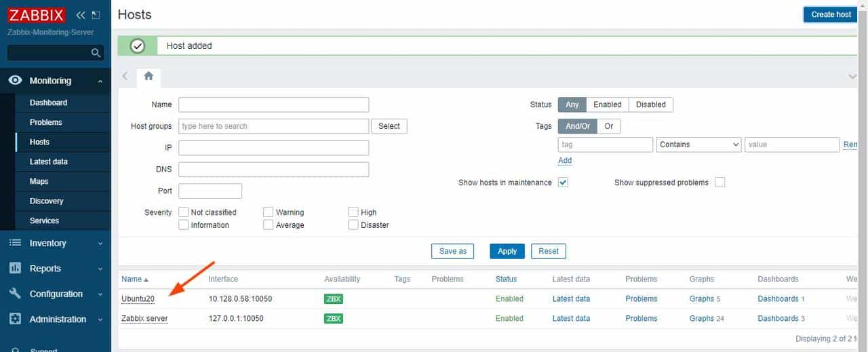Click the Administration gear icon
868x352 pixels.
tap(15, 319)
